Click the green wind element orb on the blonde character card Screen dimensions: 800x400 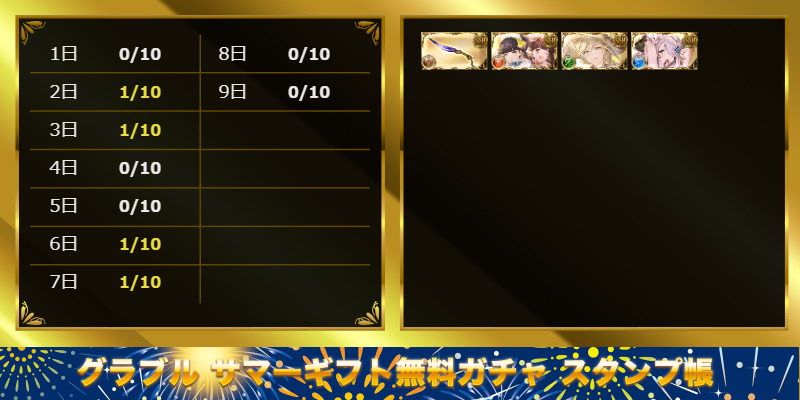tap(568, 62)
